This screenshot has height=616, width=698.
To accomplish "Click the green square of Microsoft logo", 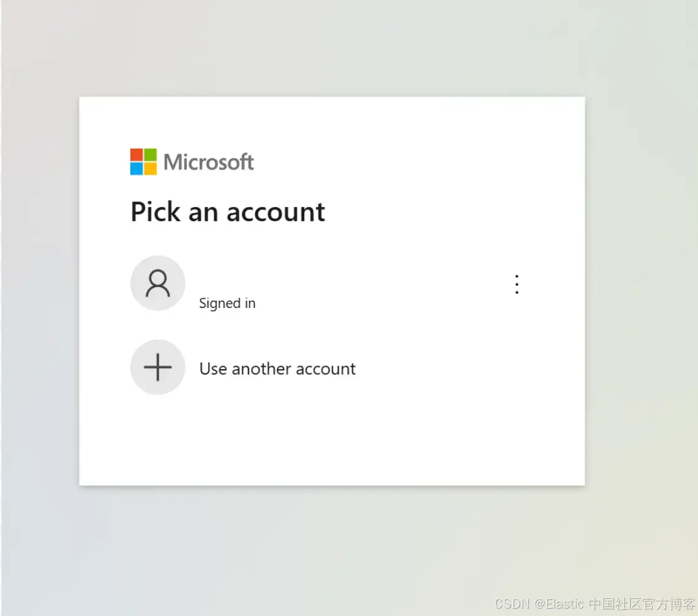I will [x=151, y=155].
